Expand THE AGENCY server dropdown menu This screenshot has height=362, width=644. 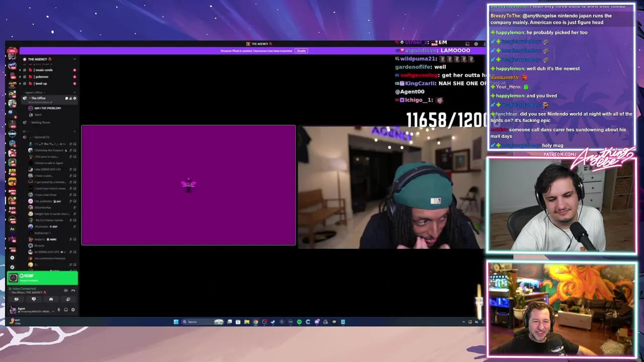point(74,59)
